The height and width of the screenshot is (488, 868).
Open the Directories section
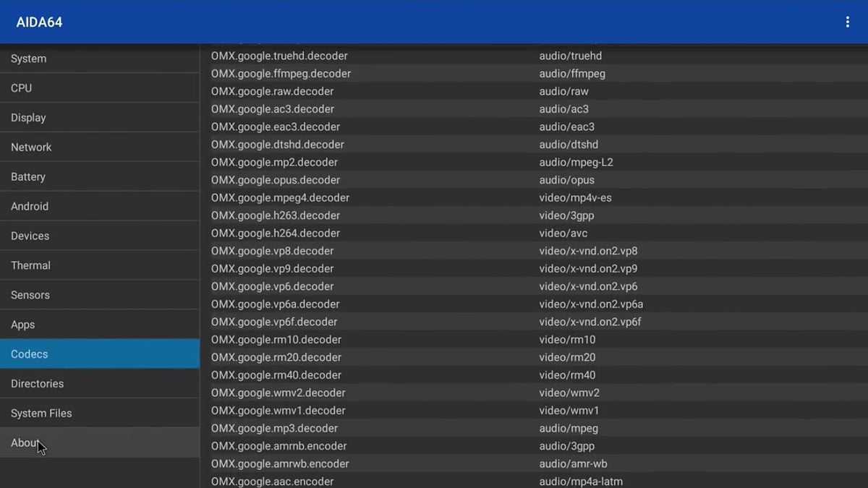coord(100,384)
